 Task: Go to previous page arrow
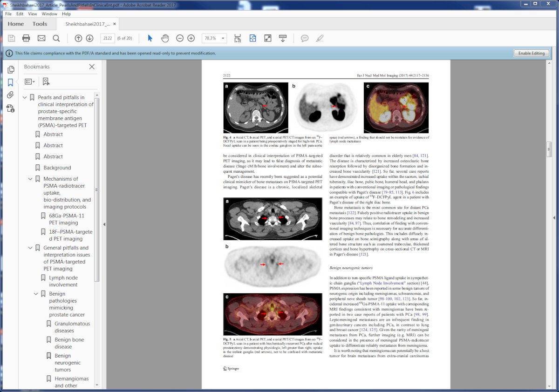[78, 38]
